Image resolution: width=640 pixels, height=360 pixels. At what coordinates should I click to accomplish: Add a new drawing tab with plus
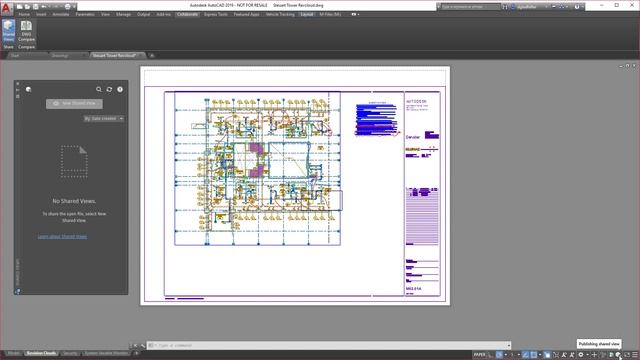(152, 56)
